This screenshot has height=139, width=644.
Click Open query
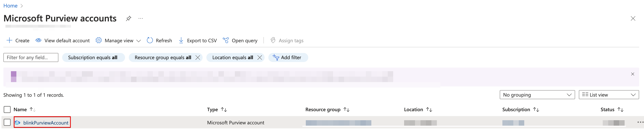coord(240,40)
